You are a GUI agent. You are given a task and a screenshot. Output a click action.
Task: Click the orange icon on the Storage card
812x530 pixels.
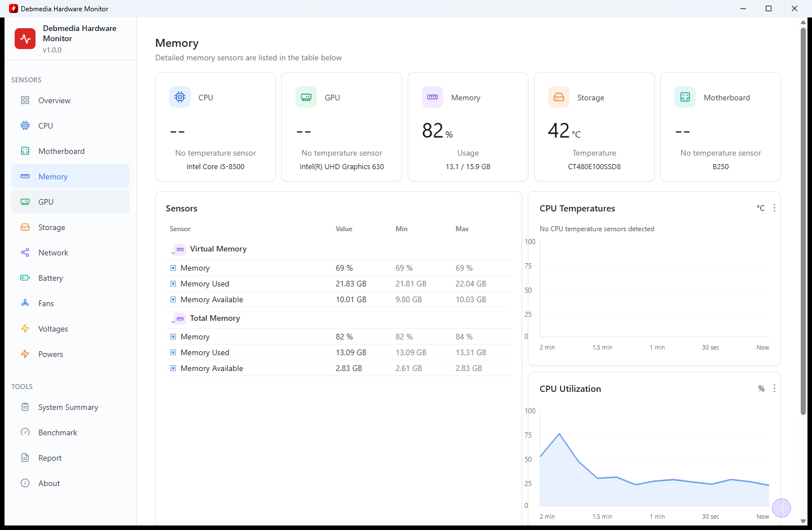559,97
